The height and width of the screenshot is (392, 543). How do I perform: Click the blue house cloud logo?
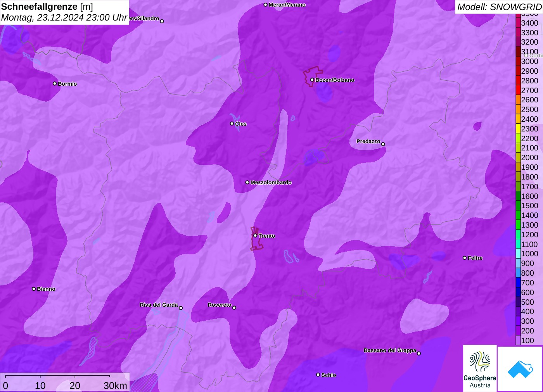pos(520,369)
